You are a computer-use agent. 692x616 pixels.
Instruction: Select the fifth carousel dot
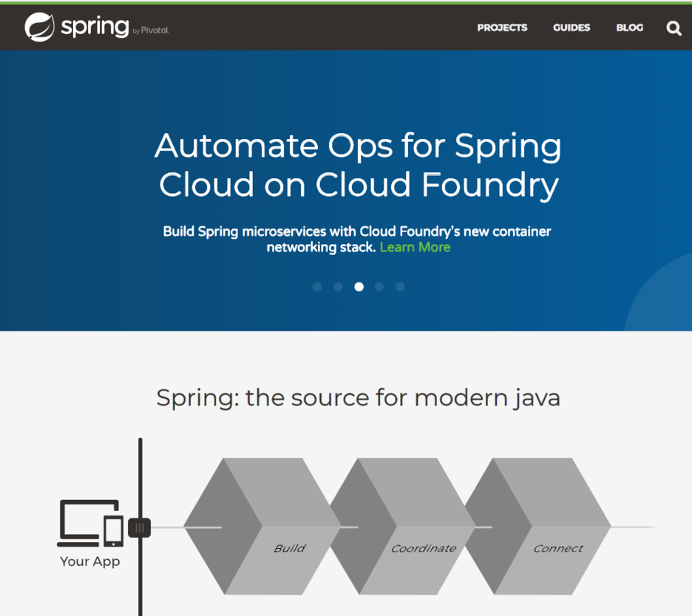tap(400, 287)
